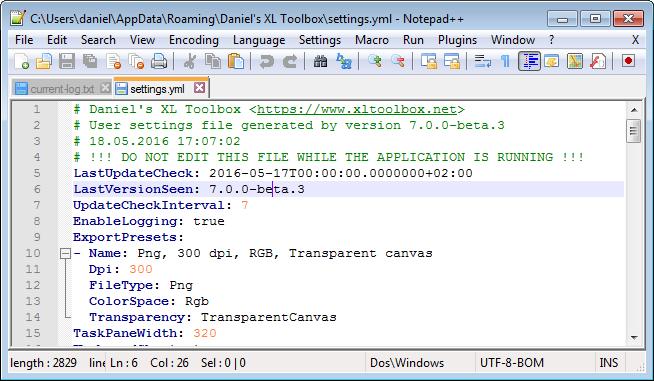Click TaskPaneWidth value 320
The height and width of the screenshot is (381, 654).
pyautogui.click(x=205, y=333)
